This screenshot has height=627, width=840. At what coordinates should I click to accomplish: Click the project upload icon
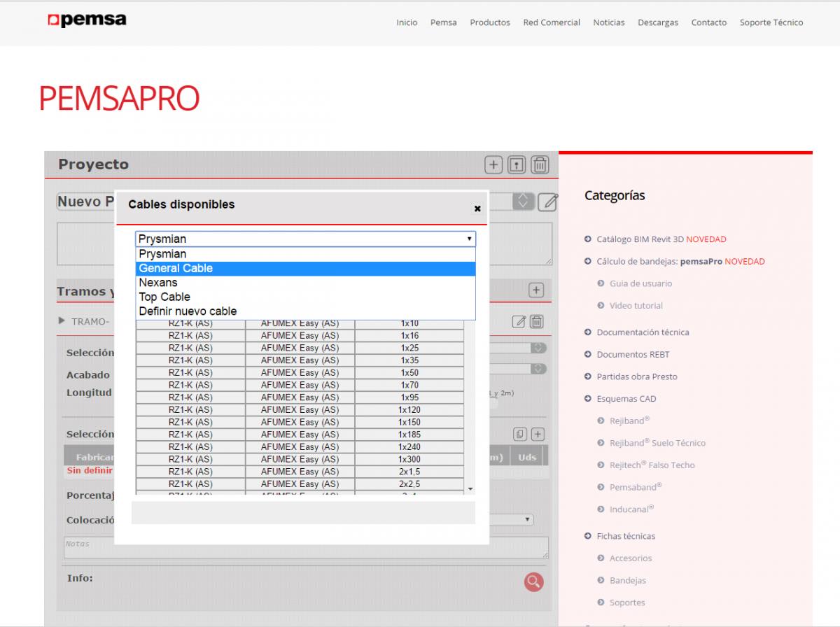pyautogui.click(x=517, y=165)
